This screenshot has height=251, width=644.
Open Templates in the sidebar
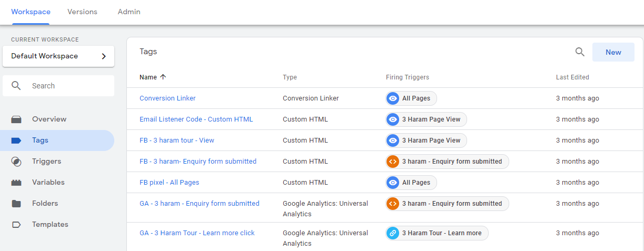coord(50,225)
